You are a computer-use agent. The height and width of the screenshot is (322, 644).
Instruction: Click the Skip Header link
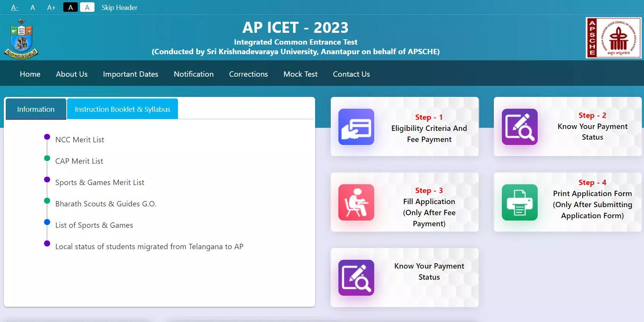[119, 8]
